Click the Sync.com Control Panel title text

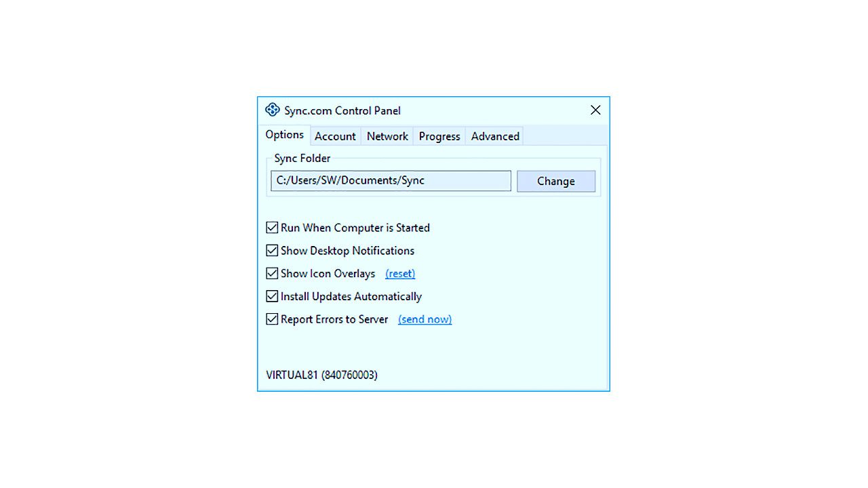coord(342,110)
